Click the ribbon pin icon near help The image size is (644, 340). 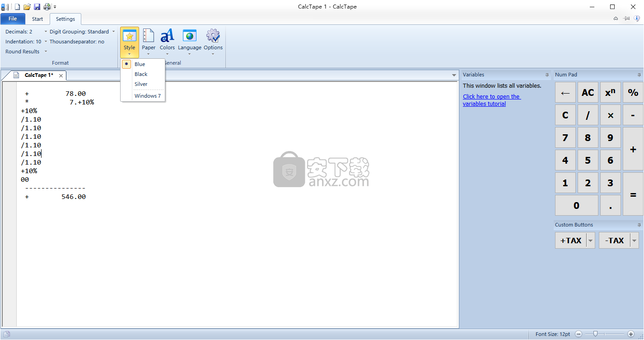626,19
